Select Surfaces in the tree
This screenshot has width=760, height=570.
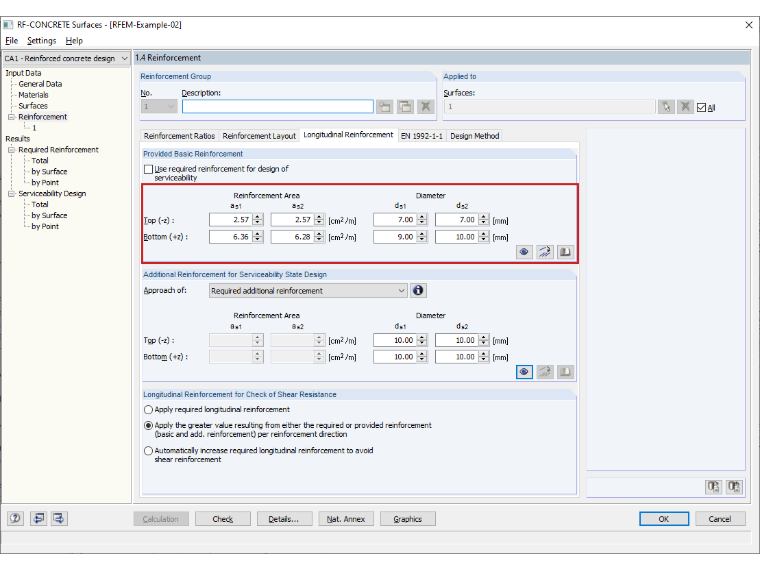[x=33, y=106]
